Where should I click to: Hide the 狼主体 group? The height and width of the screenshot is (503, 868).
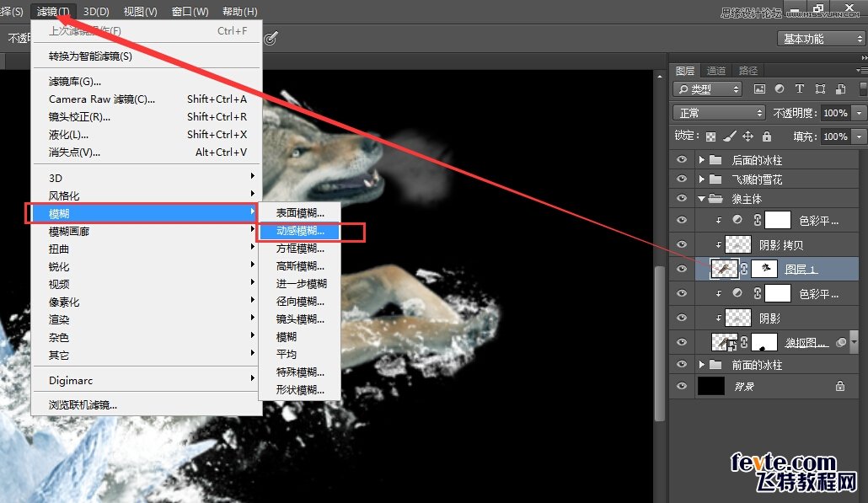682,198
